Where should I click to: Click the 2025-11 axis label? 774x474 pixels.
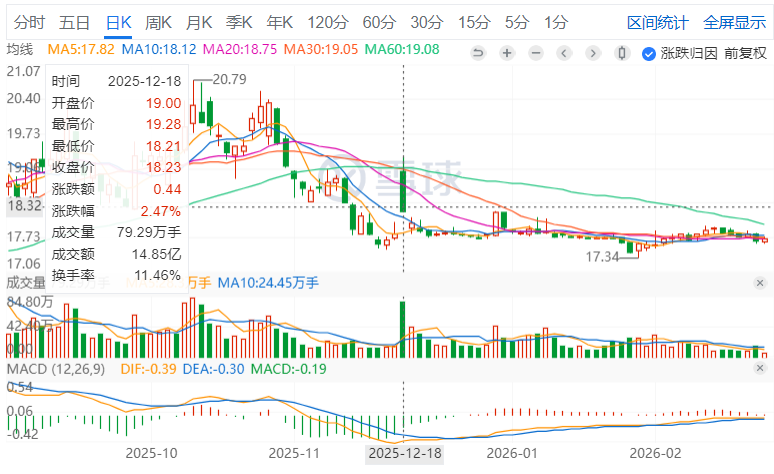coord(294,453)
